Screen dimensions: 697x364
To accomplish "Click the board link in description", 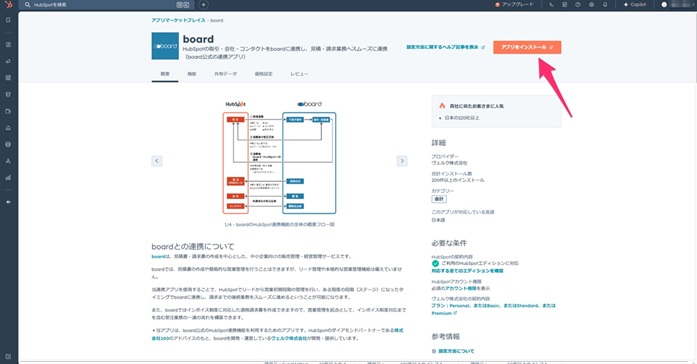I will pos(158,256).
